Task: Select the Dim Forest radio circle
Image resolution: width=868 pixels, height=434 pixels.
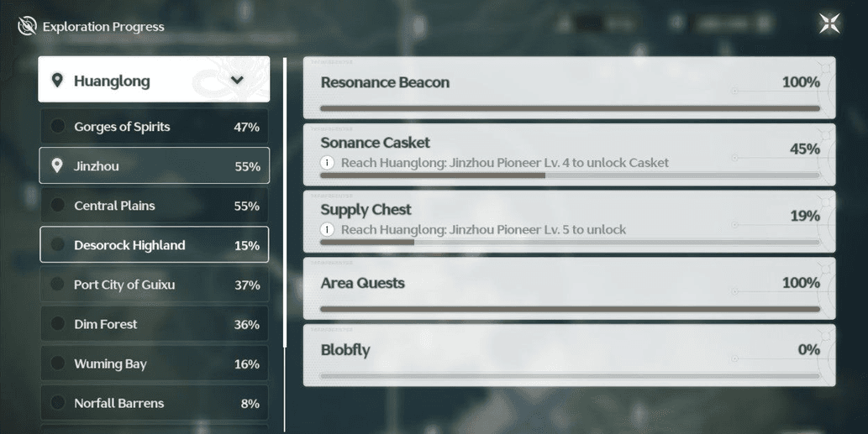Action: (58, 323)
